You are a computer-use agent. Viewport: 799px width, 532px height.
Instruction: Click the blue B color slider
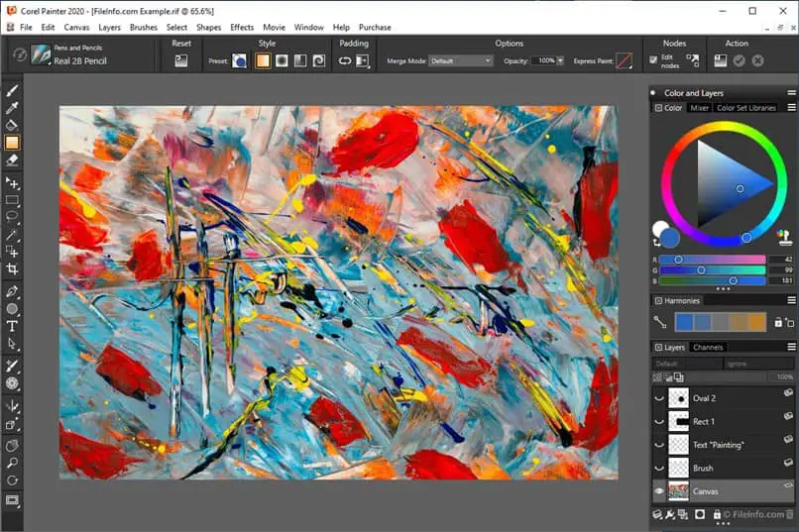(x=713, y=281)
